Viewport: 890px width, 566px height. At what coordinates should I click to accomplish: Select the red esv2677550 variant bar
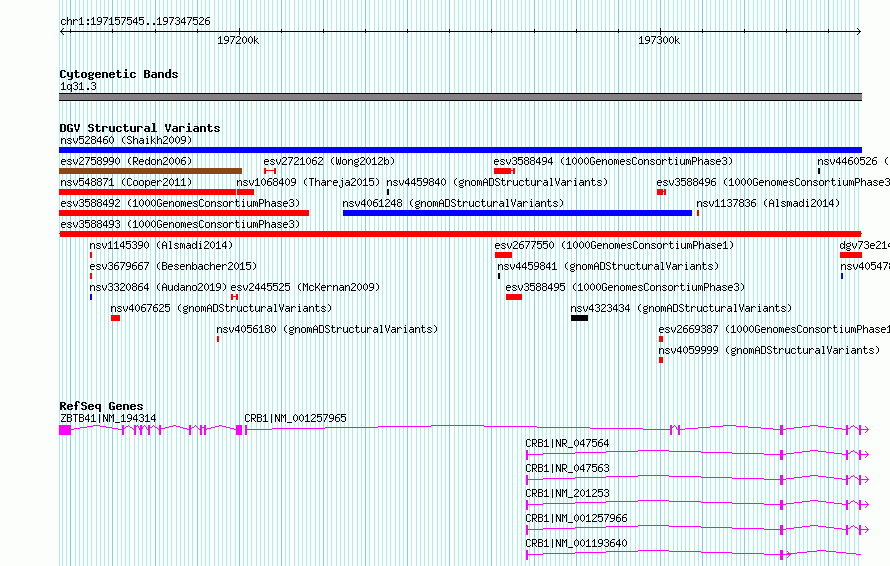pos(503,255)
